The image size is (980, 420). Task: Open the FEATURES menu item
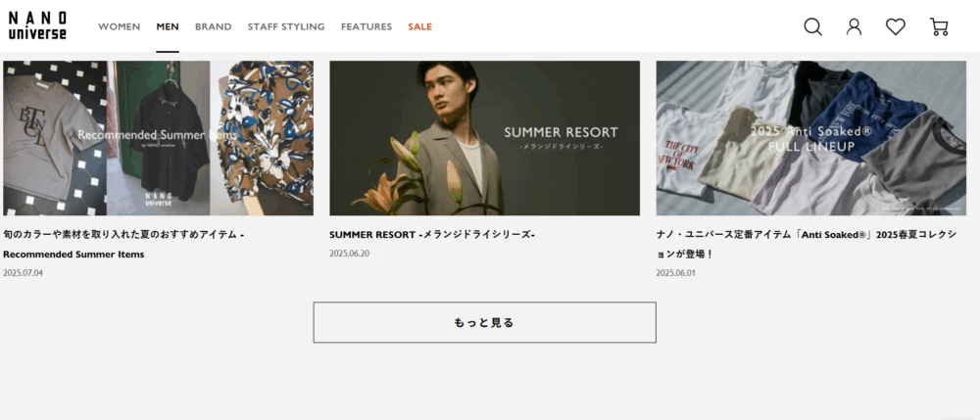[367, 26]
